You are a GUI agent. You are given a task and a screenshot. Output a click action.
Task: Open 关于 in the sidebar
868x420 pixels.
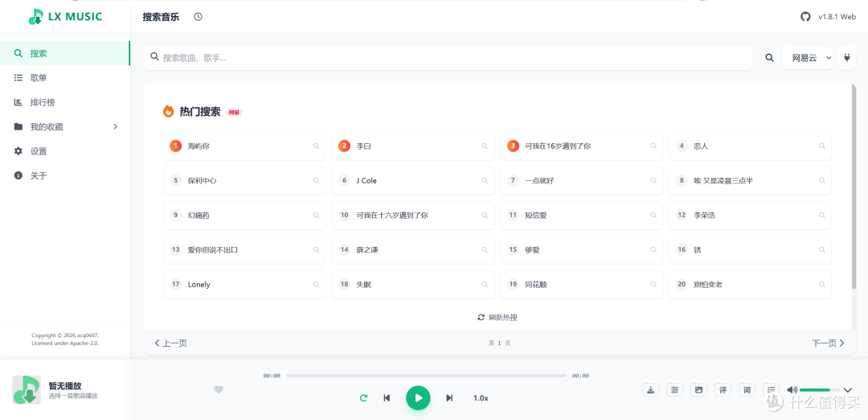[x=65, y=175]
